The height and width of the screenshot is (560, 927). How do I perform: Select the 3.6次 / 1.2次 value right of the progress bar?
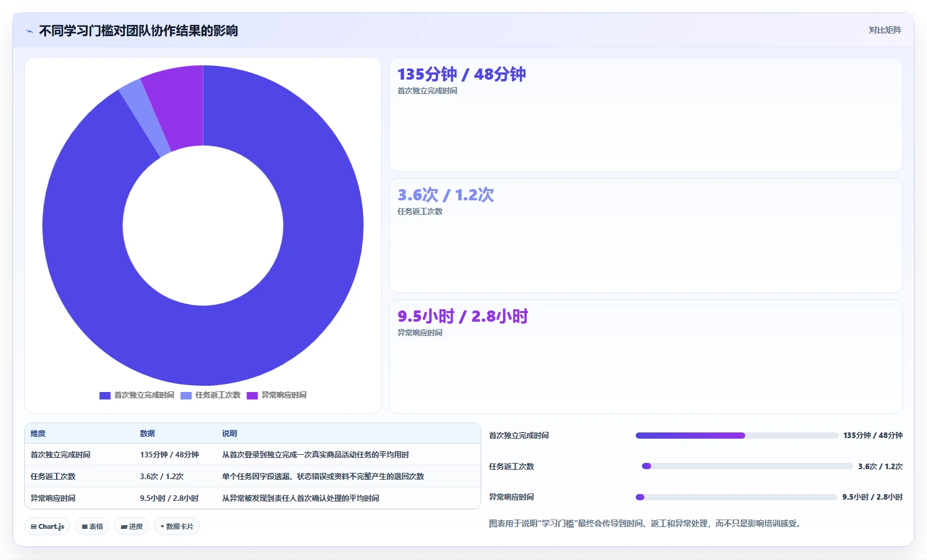click(x=880, y=467)
